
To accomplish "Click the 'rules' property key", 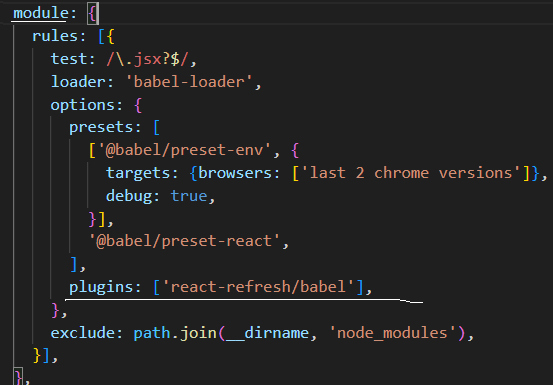I will click(55, 36).
